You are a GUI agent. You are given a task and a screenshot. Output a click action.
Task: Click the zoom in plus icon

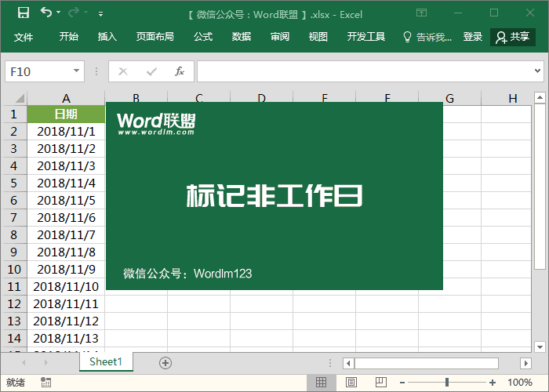tap(493, 383)
